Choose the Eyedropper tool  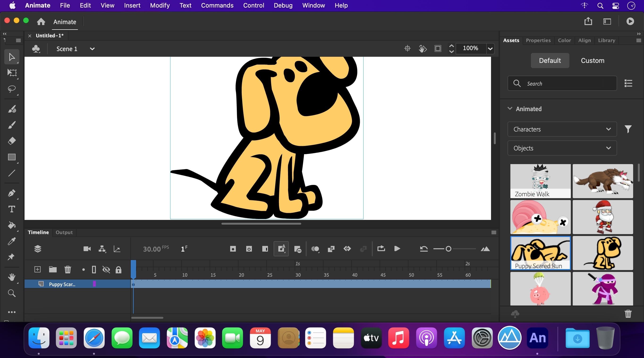12,241
